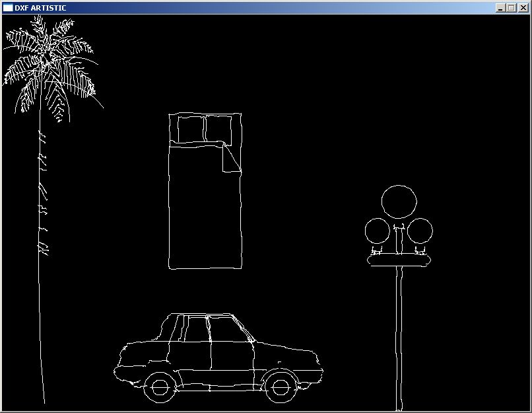The width and height of the screenshot is (532, 413).
Task: Select the bed outline drawing
Action: pyautogui.click(x=205, y=191)
